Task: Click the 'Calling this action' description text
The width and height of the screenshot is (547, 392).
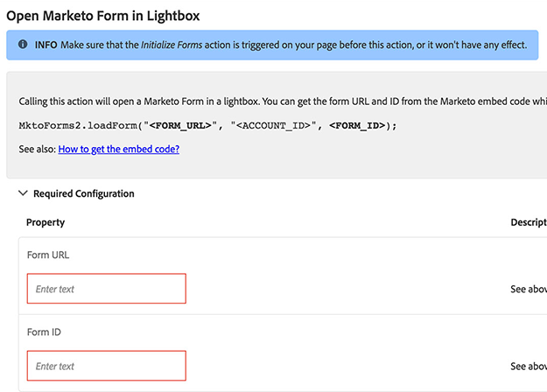Action: [x=283, y=101]
